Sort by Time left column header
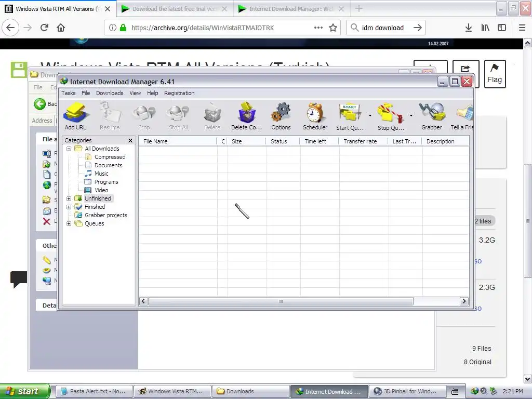Viewport: 532px width, 399px height. click(x=319, y=141)
